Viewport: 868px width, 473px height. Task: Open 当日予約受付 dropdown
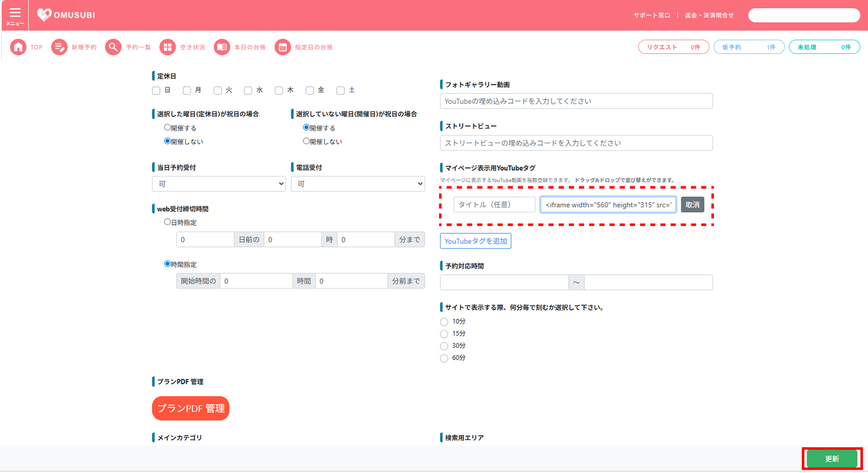click(x=219, y=184)
